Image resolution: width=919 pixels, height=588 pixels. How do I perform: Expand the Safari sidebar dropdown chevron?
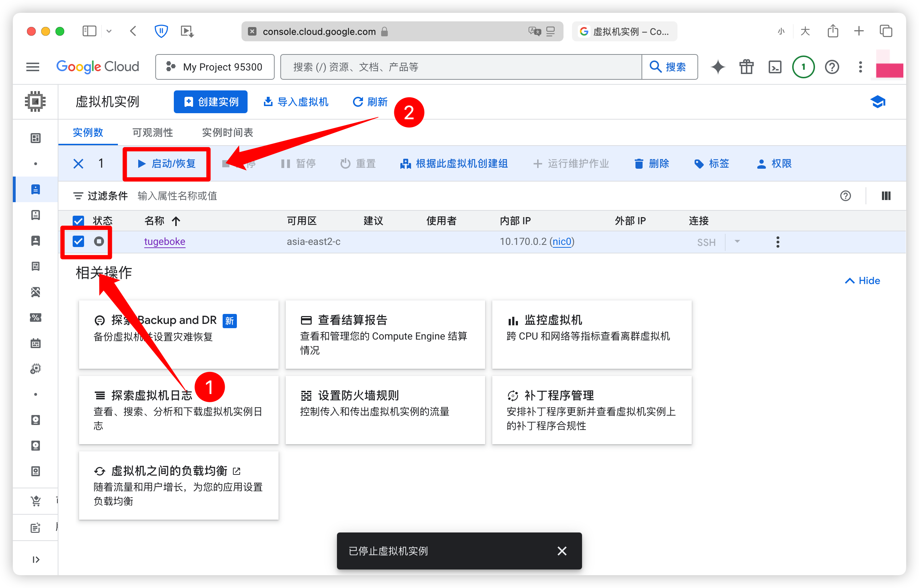click(x=109, y=31)
